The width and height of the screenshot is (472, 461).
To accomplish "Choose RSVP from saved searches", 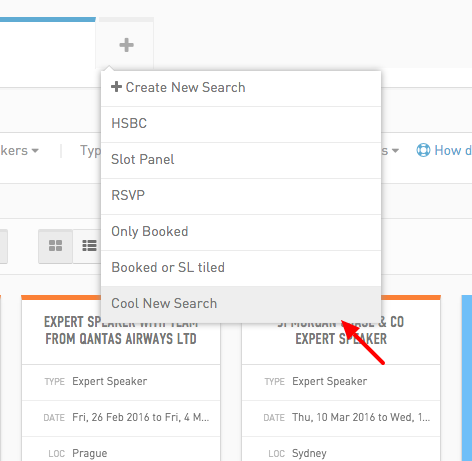I will [x=241, y=196].
